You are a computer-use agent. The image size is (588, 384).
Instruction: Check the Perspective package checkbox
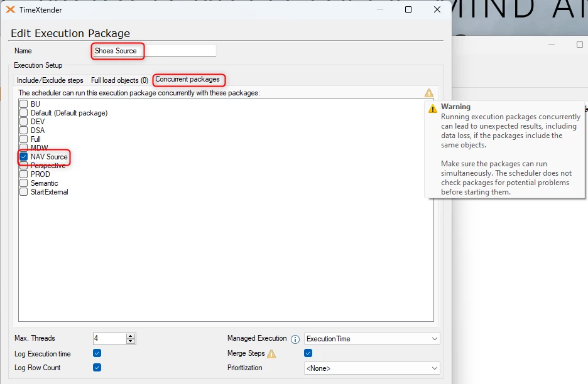click(24, 165)
